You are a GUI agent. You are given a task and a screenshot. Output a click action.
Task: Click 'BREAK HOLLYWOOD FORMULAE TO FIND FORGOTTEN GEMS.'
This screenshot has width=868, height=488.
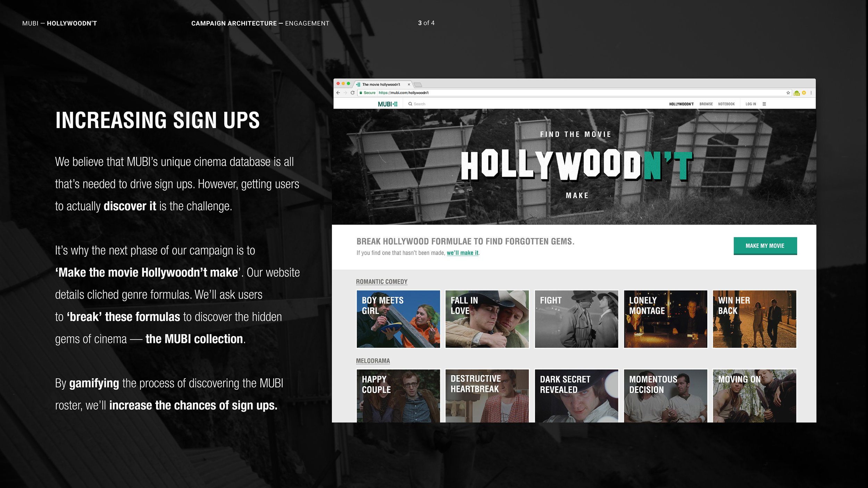(x=465, y=241)
